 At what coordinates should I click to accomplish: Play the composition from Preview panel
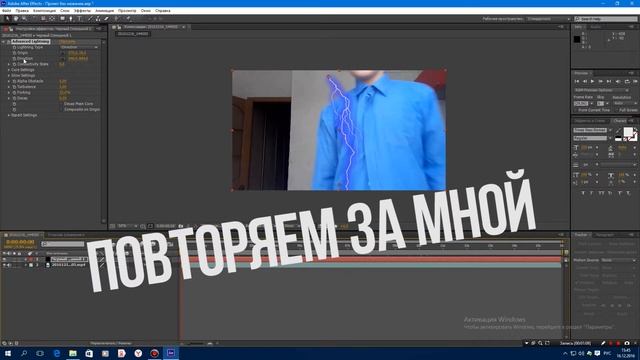[x=592, y=82]
